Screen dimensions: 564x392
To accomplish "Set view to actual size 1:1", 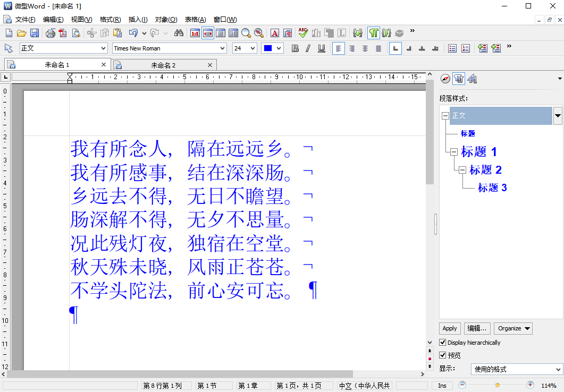I will [195, 33].
